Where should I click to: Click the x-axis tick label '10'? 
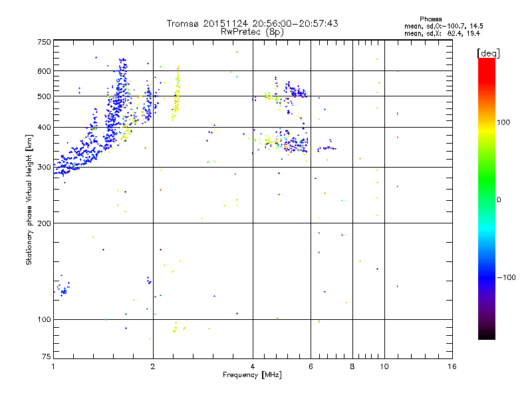384,366
